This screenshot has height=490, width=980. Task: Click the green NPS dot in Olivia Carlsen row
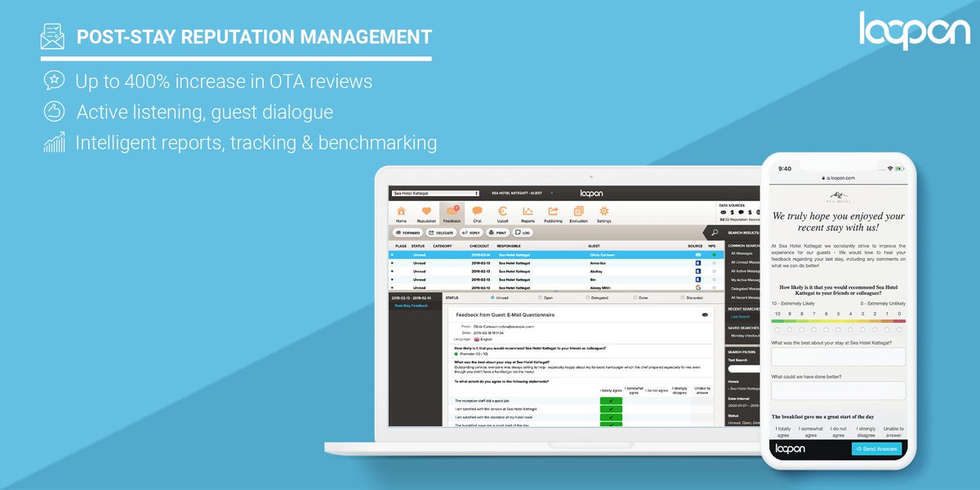click(x=713, y=255)
